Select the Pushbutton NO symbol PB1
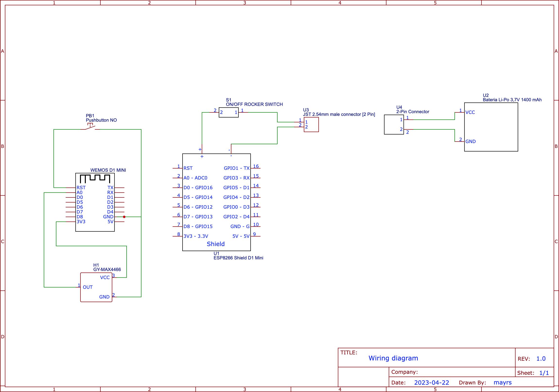 coord(91,127)
